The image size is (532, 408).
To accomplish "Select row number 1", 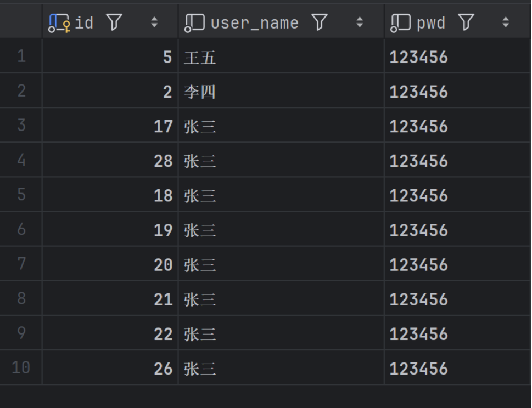I will pyautogui.click(x=21, y=56).
